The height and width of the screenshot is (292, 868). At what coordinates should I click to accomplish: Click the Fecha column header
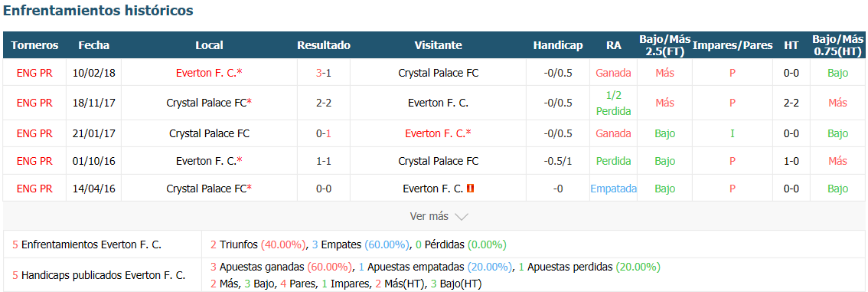point(93,45)
